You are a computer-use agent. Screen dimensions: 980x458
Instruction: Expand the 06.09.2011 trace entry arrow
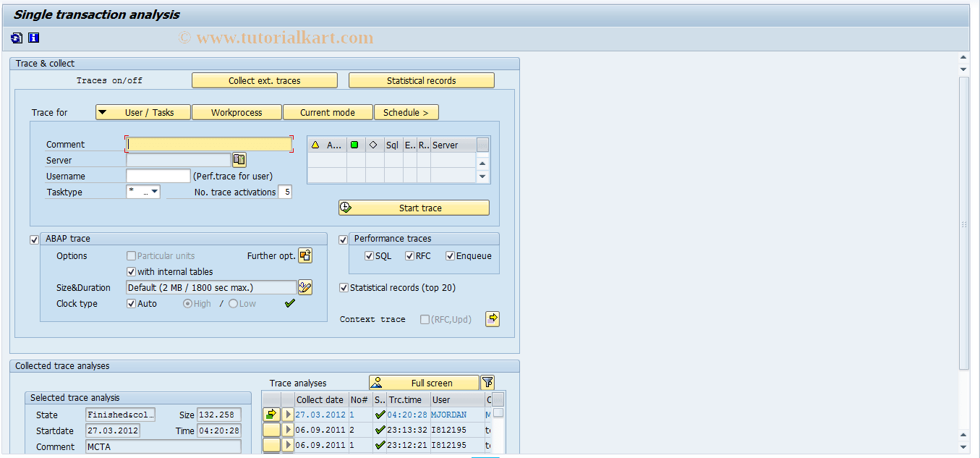pyautogui.click(x=286, y=429)
